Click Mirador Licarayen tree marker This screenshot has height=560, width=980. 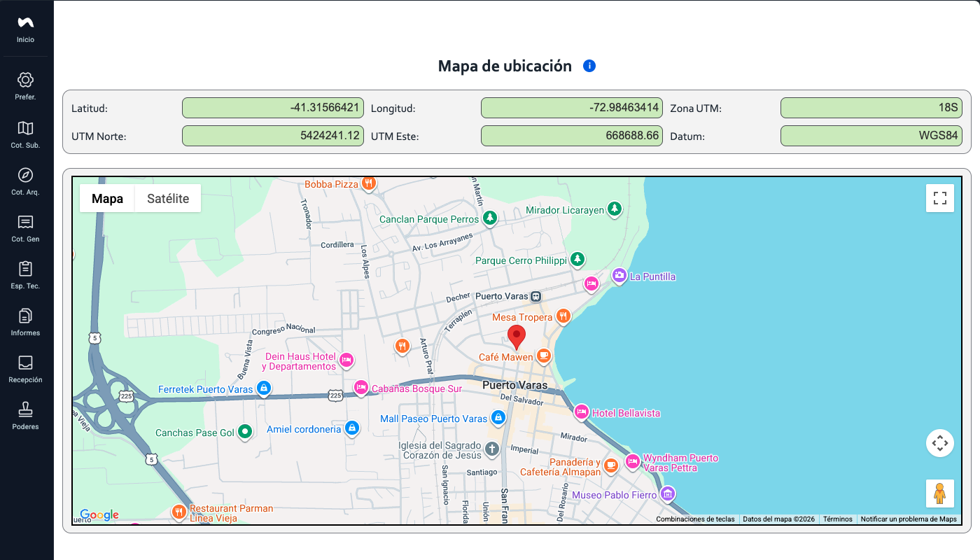tap(614, 209)
